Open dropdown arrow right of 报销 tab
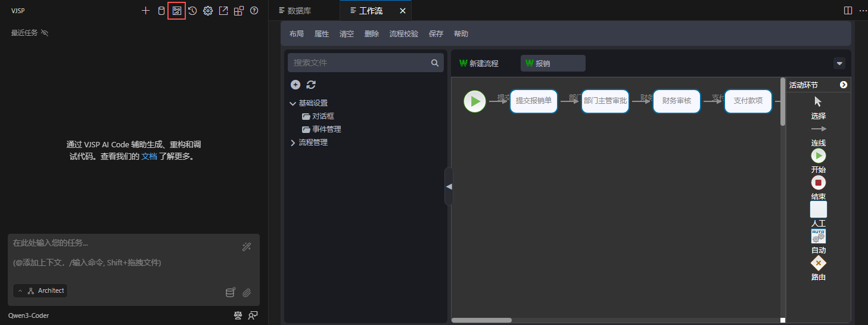The width and height of the screenshot is (868, 325). pos(839,63)
